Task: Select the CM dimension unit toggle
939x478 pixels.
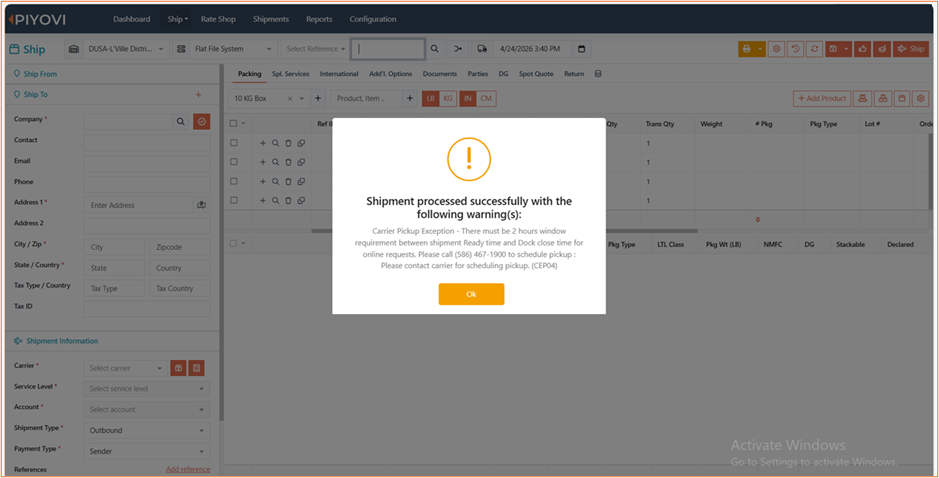Action: tap(486, 99)
